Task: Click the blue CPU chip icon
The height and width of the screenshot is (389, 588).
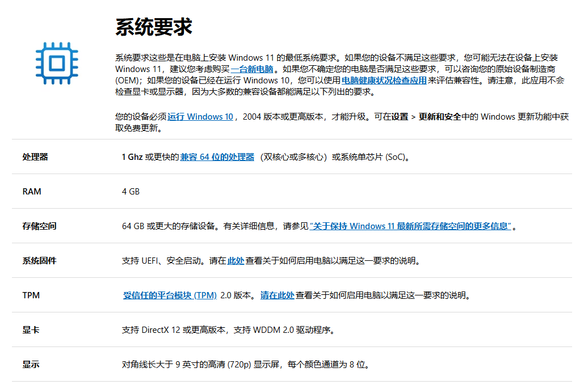Action: [57, 64]
